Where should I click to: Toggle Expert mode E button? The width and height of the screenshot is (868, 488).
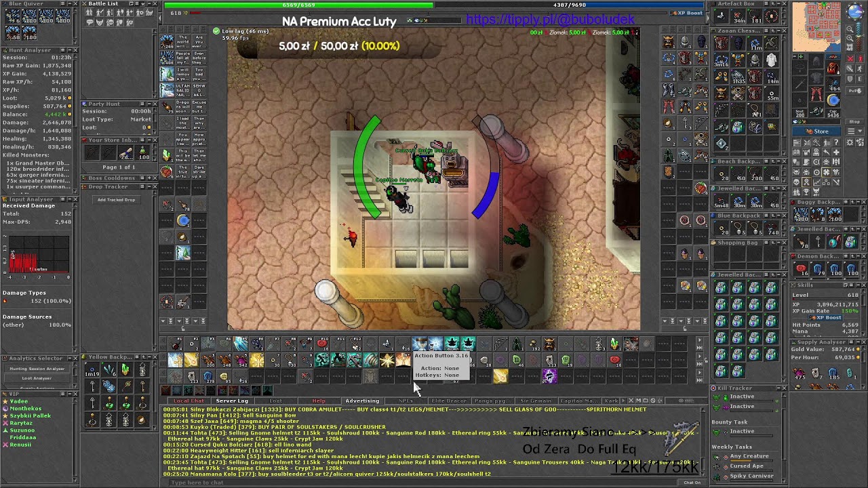[860, 79]
